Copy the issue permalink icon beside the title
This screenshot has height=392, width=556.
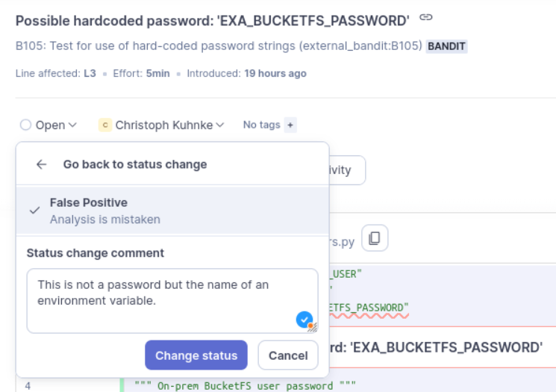click(426, 17)
